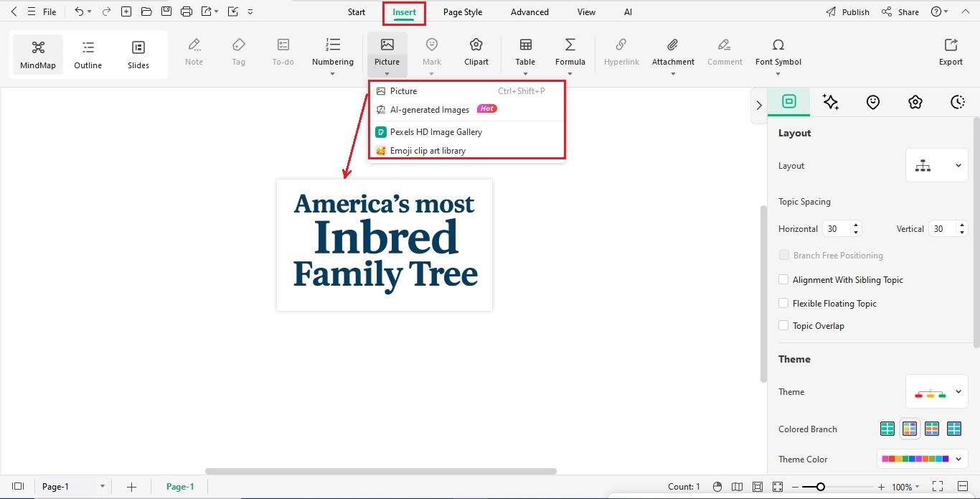
Task: Click the Export button
Action: pyautogui.click(x=951, y=52)
